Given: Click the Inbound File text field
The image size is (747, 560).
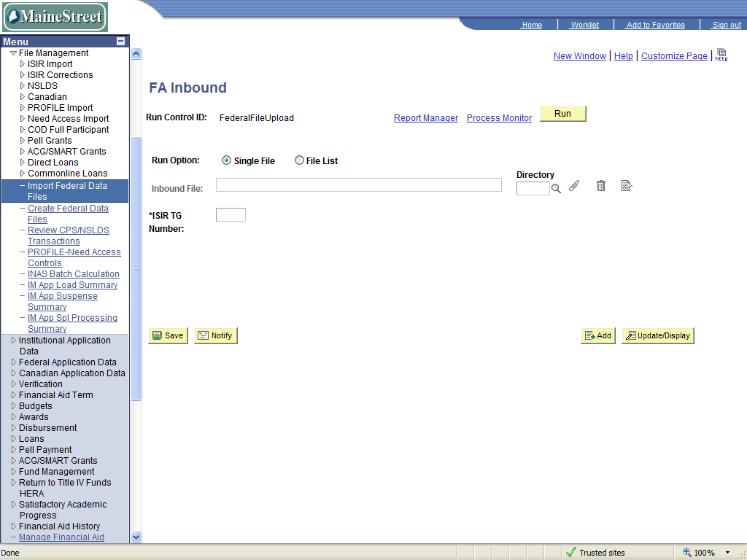Looking at the screenshot, I should (x=359, y=184).
